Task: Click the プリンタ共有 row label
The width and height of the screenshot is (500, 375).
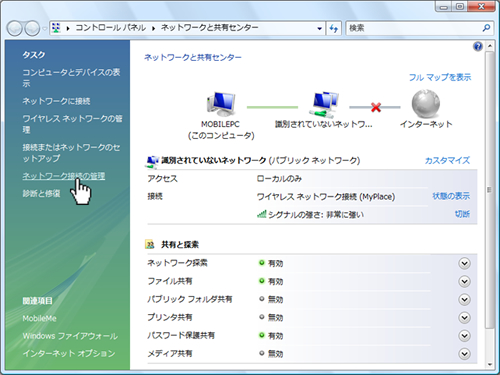Action: point(170,317)
